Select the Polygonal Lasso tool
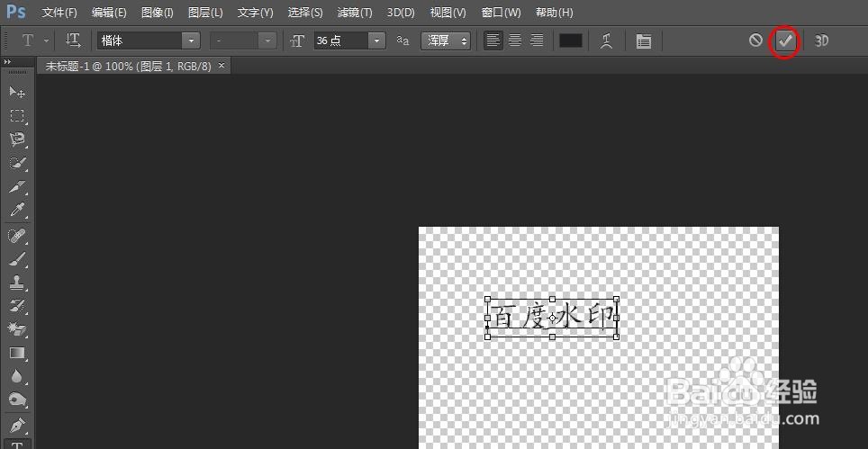The image size is (868, 449). point(17,139)
